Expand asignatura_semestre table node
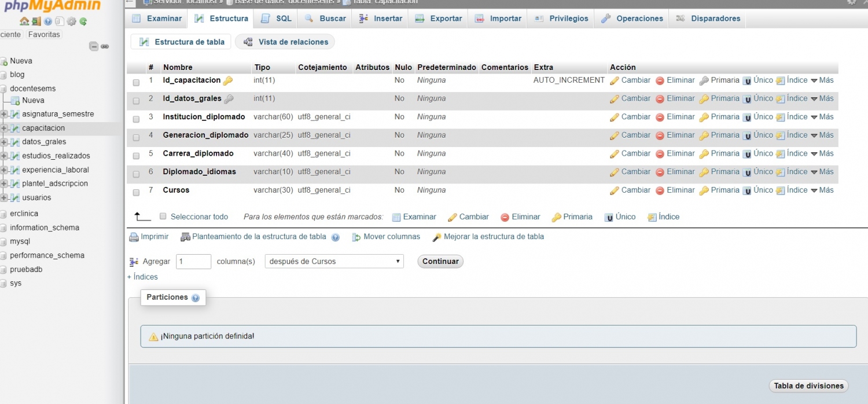This screenshot has width=868, height=404. [4, 114]
